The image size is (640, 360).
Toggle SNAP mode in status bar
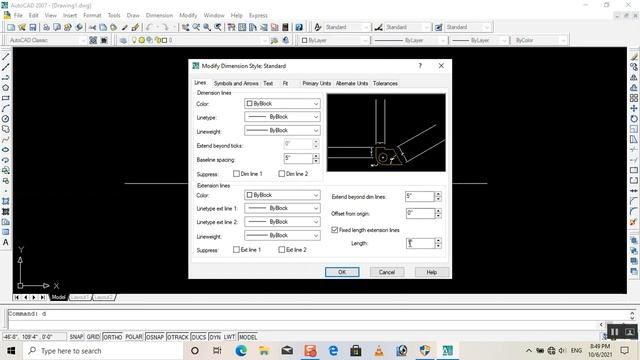tap(76, 337)
